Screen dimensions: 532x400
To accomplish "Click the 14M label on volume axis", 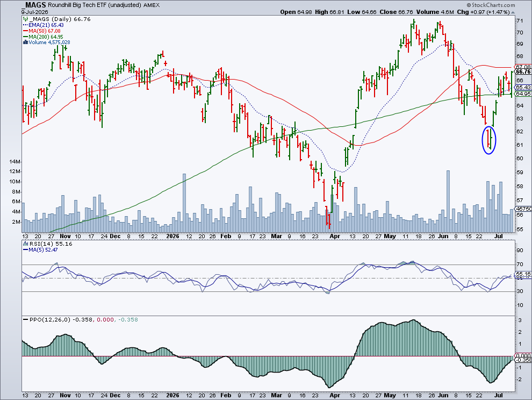I will [x=15, y=161].
